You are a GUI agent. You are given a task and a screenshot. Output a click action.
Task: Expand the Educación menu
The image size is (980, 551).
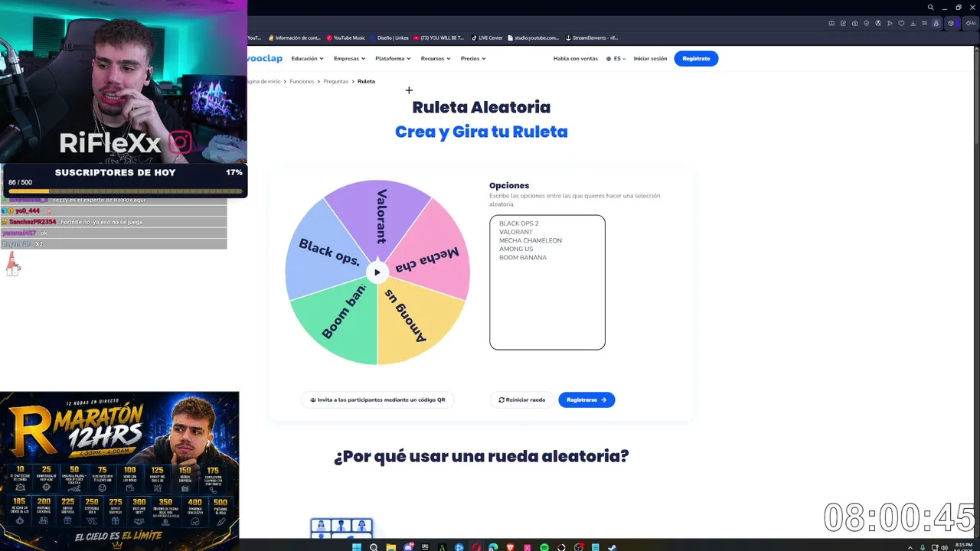[307, 58]
